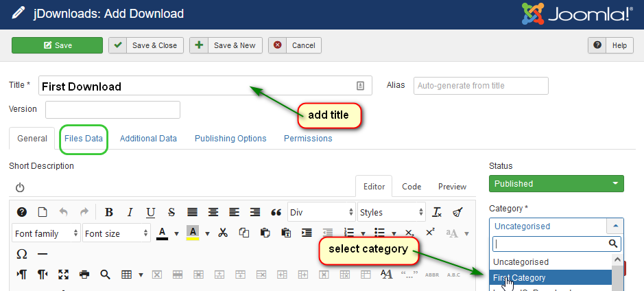Image resolution: width=644 pixels, height=291 pixels.
Task: Insert table grid icon
Action: [126, 274]
